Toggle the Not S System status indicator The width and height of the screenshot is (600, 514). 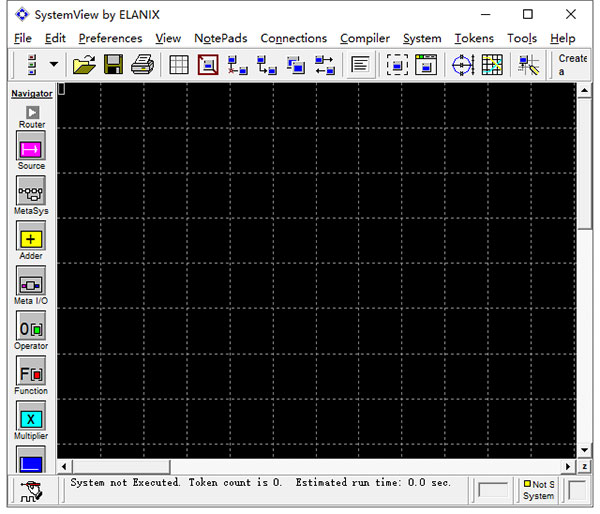point(538,490)
